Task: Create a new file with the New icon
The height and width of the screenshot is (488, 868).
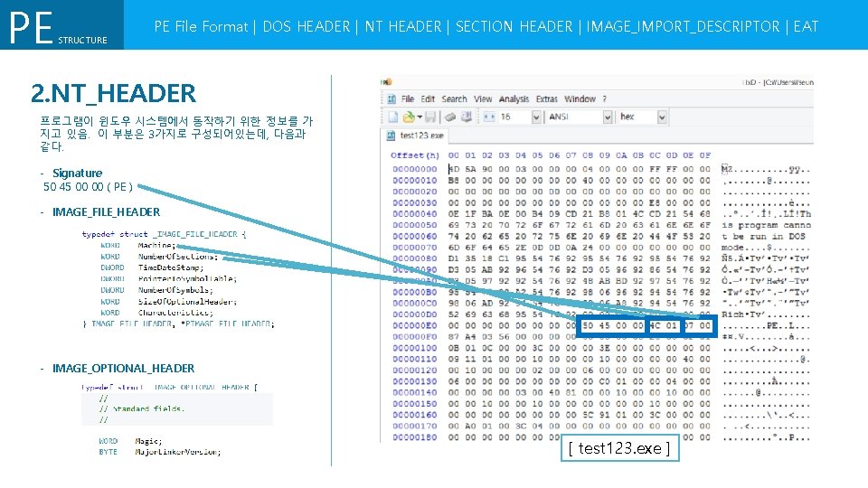Action: coord(392,117)
